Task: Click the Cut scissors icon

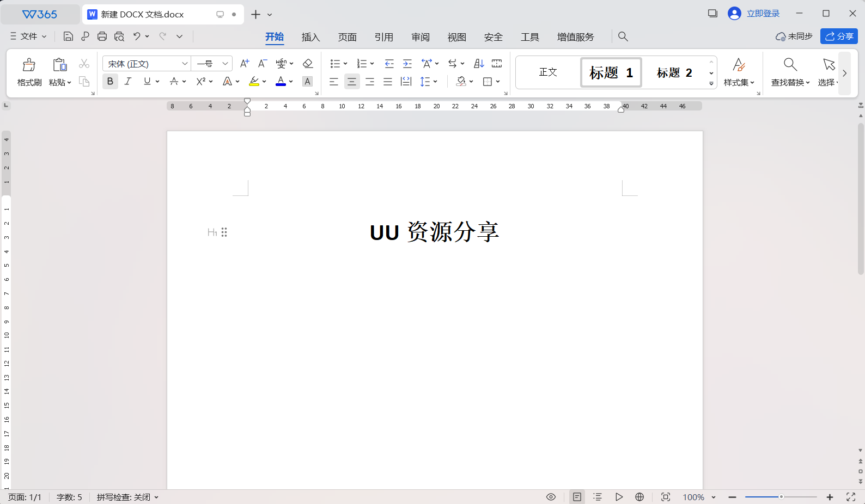Action: [x=84, y=64]
